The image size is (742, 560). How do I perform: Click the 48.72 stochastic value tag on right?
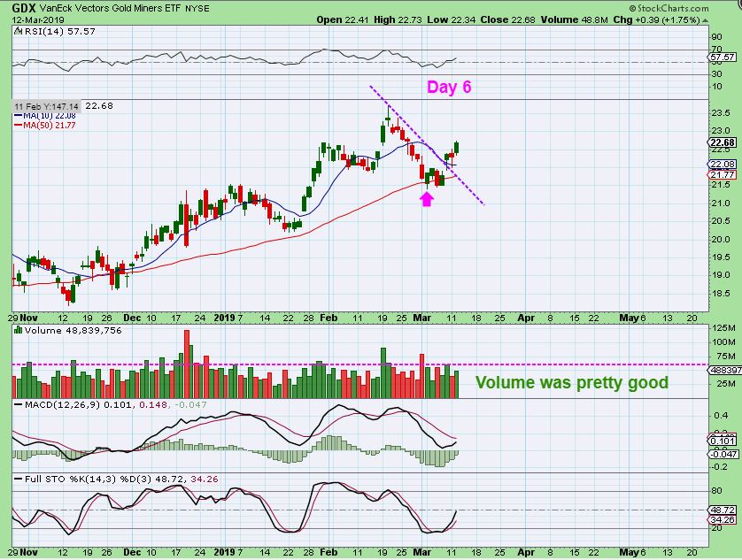pyautogui.click(x=723, y=510)
